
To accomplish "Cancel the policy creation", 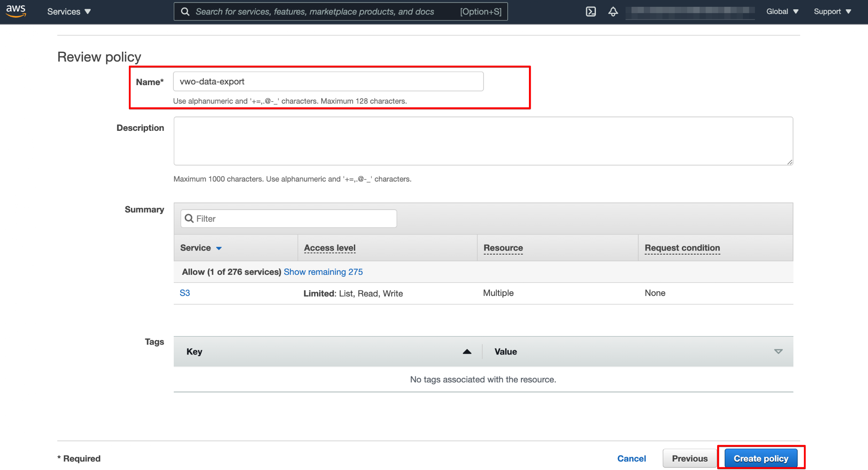I will [632, 459].
